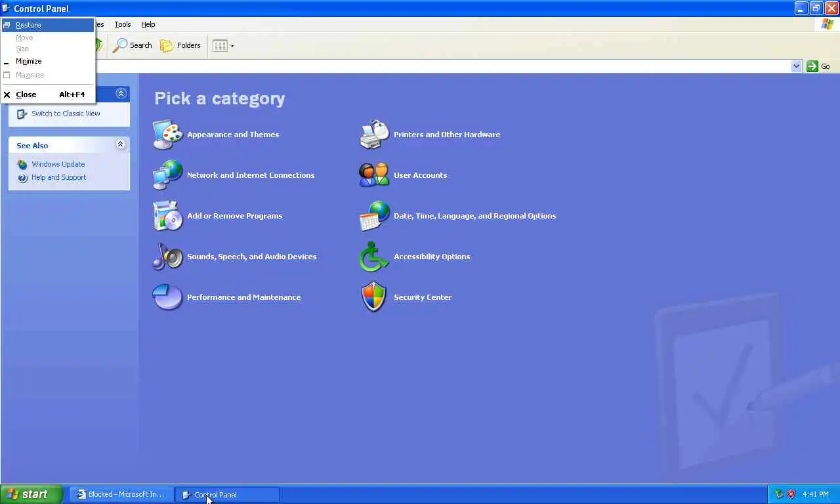Viewport: 840px width, 504px height.
Task: Open the Help menu
Action: 148,24
